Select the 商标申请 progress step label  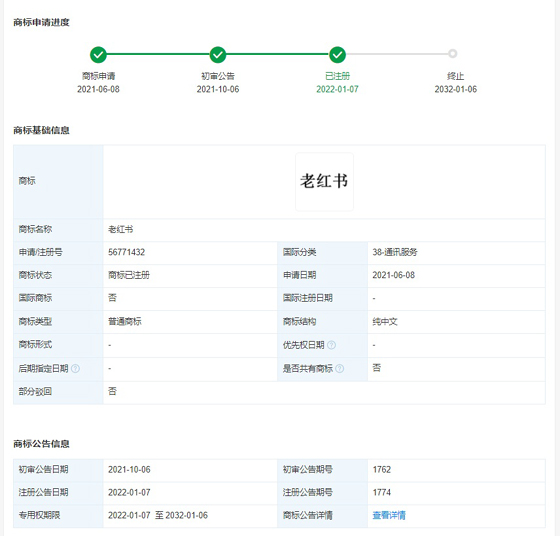point(99,76)
